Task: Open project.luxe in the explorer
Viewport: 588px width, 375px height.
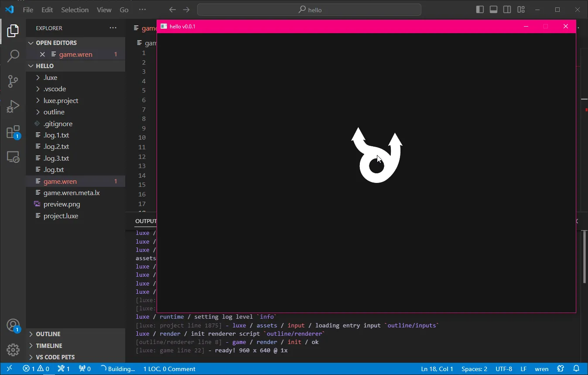Action: tap(61, 216)
